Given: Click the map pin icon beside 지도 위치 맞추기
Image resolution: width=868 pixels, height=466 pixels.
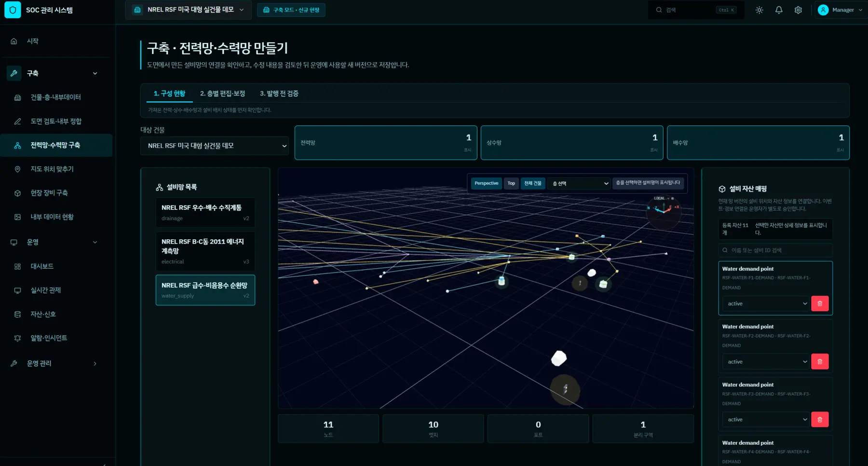Looking at the screenshot, I should point(18,169).
